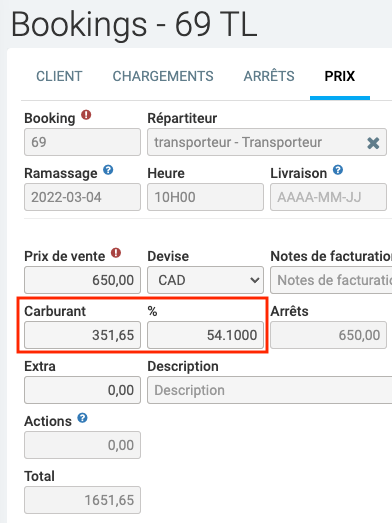
Task: Click the red alert icon beside Prix de vente
Action: [116, 253]
